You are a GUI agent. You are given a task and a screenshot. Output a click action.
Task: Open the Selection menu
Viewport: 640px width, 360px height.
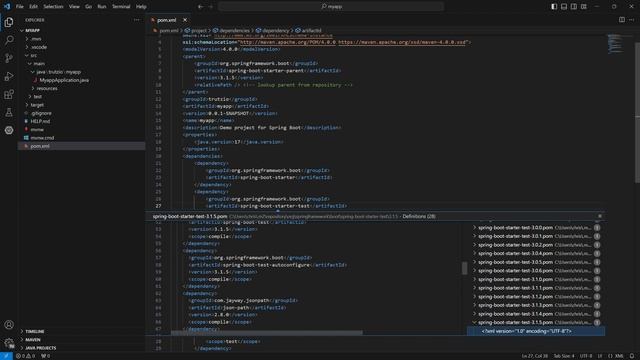coord(53,7)
